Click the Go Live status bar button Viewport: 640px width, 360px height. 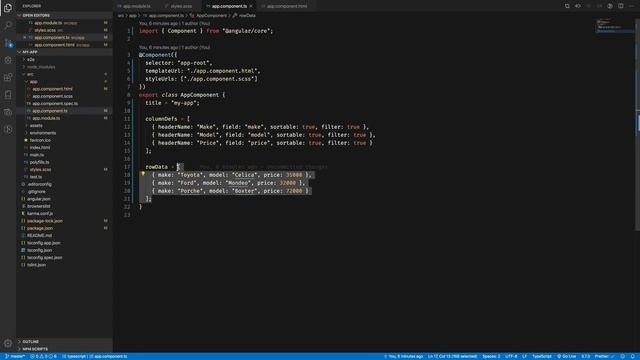[567, 356]
